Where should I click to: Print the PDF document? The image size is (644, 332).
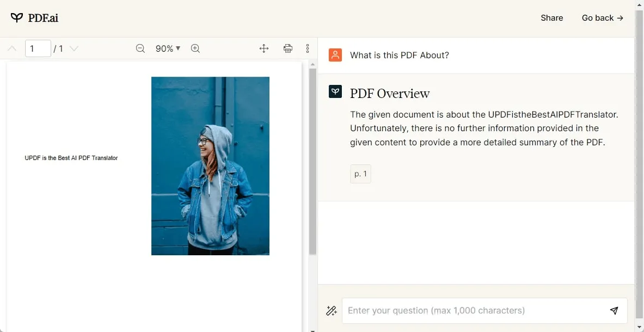(288, 48)
